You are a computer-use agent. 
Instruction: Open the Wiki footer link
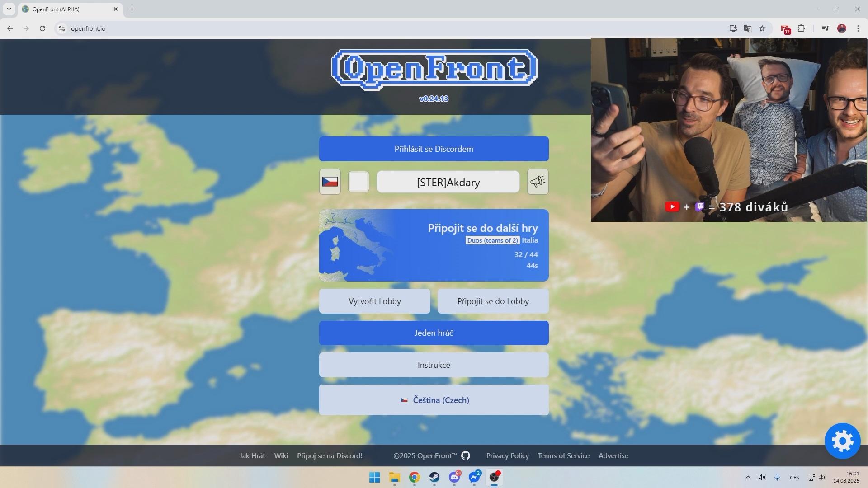coord(281,455)
